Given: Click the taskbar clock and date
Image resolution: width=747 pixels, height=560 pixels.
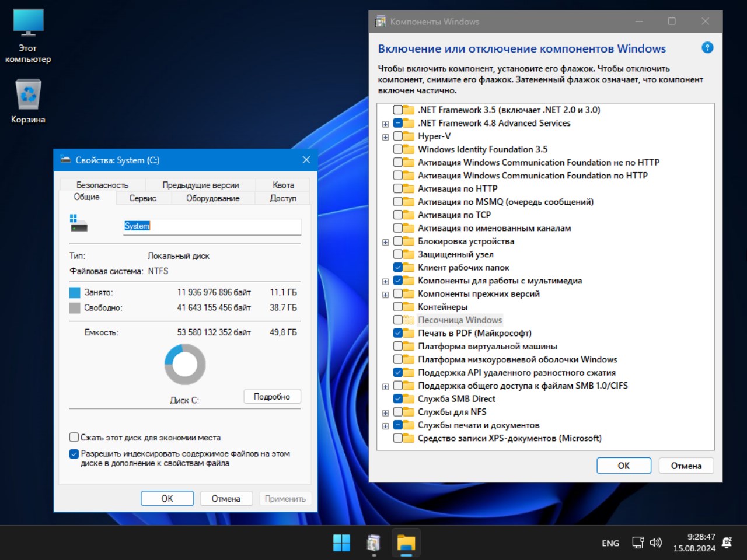Looking at the screenshot, I should (694, 542).
